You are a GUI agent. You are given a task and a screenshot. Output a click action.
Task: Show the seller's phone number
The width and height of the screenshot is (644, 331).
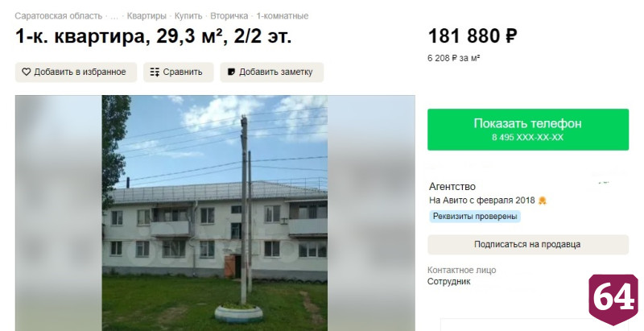(528, 130)
